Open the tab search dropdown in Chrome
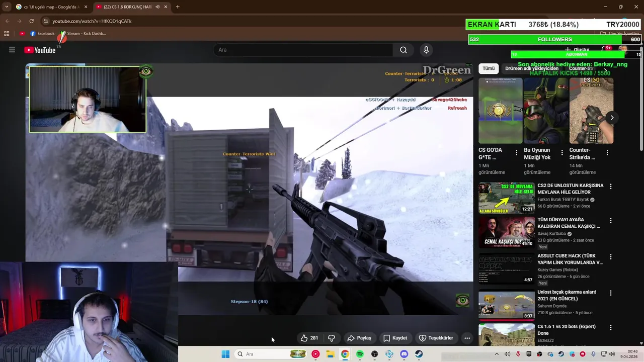 [x=7, y=7]
